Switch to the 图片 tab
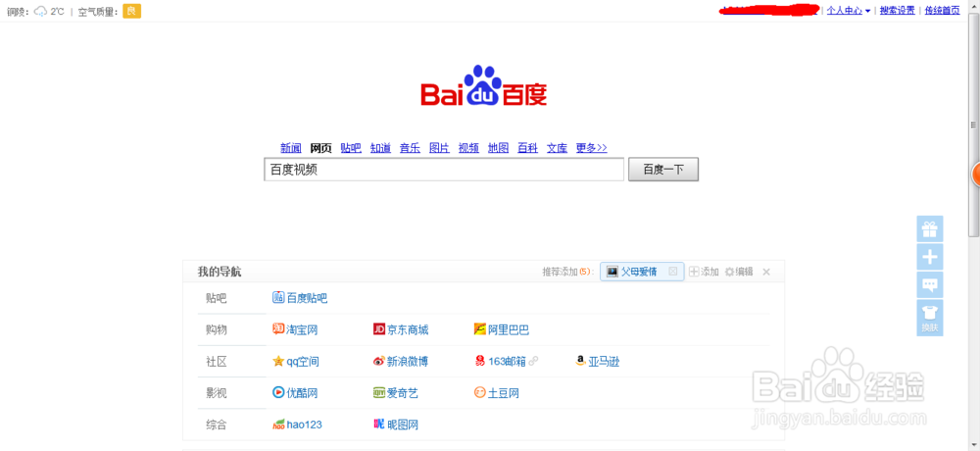980x451 pixels. click(x=439, y=148)
